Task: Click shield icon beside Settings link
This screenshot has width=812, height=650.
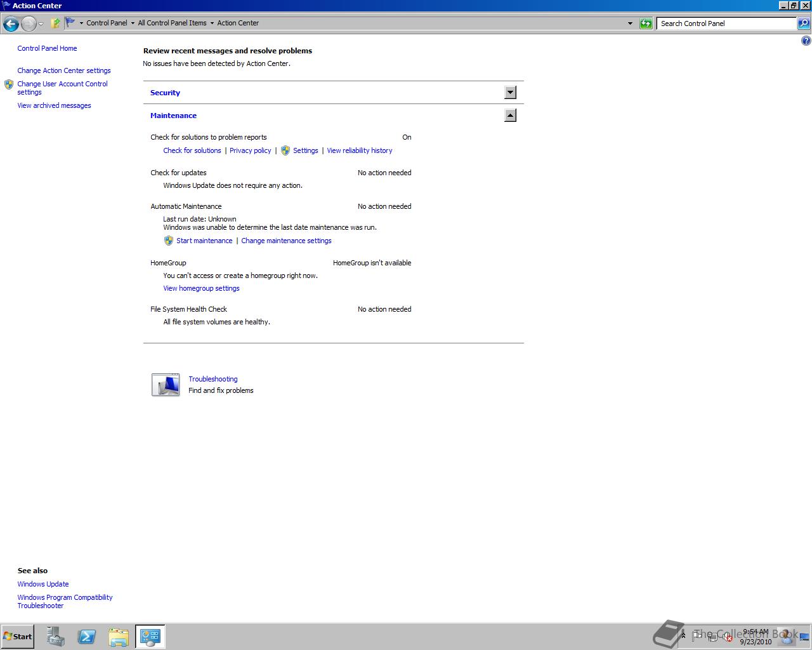Action: click(285, 150)
